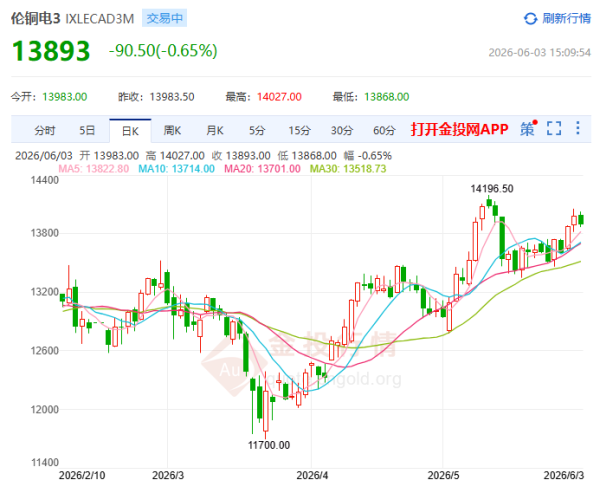Click the MA30: 13518.73 legend label
Viewport: 600px width, 480px height.
(348, 169)
